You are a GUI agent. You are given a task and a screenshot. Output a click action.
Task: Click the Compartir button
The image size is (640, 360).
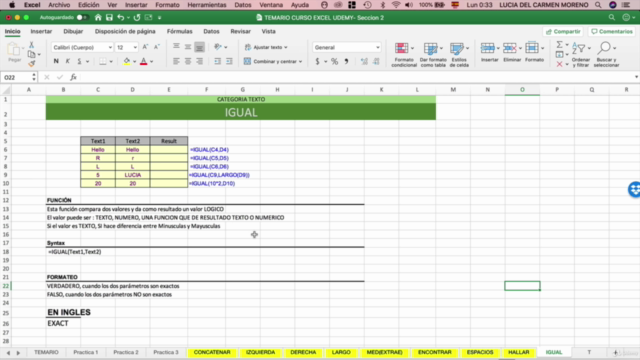(x=563, y=31)
